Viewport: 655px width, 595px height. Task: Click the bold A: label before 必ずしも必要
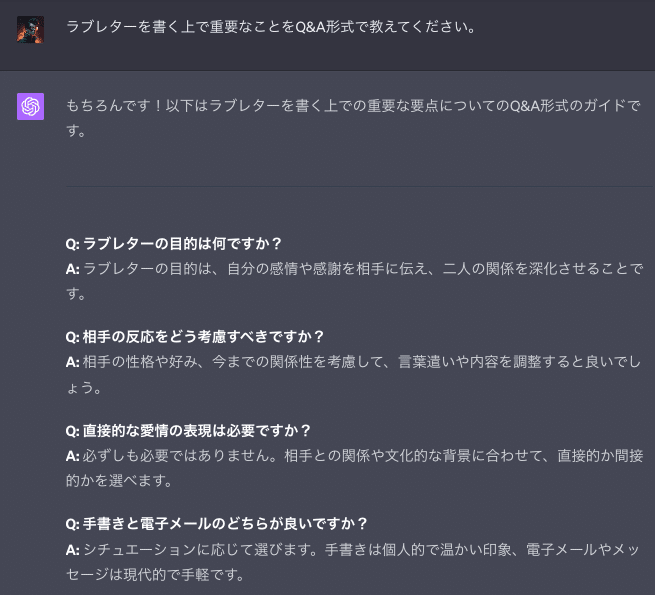pyautogui.click(x=72, y=455)
